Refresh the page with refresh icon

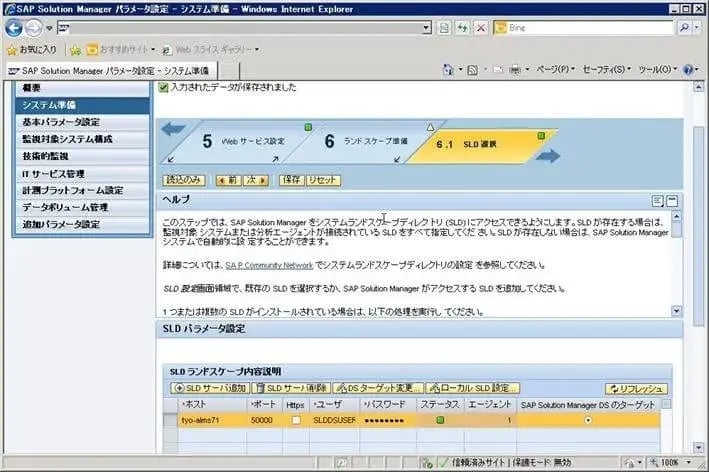coord(462,28)
